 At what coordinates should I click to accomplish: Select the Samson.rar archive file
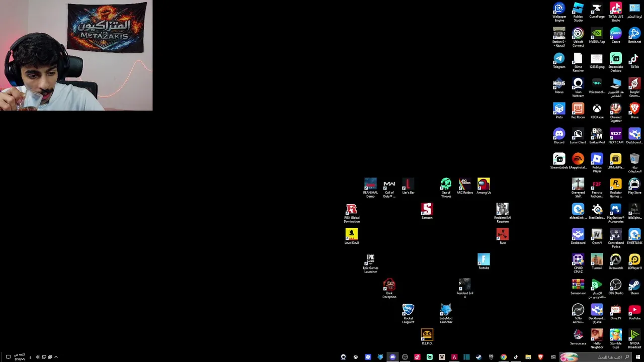tap(578, 287)
